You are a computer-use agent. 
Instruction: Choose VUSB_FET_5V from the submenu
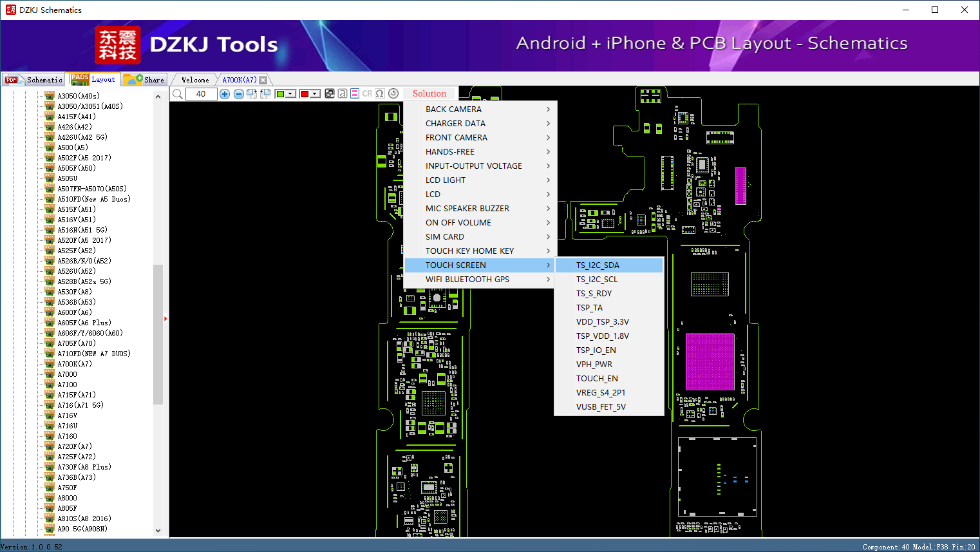click(x=609, y=407)
